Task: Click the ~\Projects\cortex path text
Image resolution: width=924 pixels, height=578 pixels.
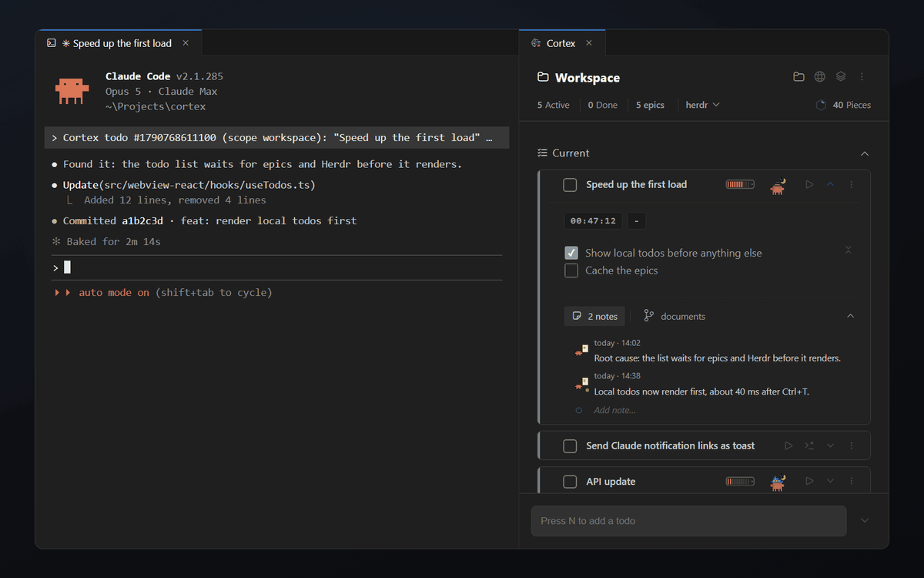Action: pos(156,107)
